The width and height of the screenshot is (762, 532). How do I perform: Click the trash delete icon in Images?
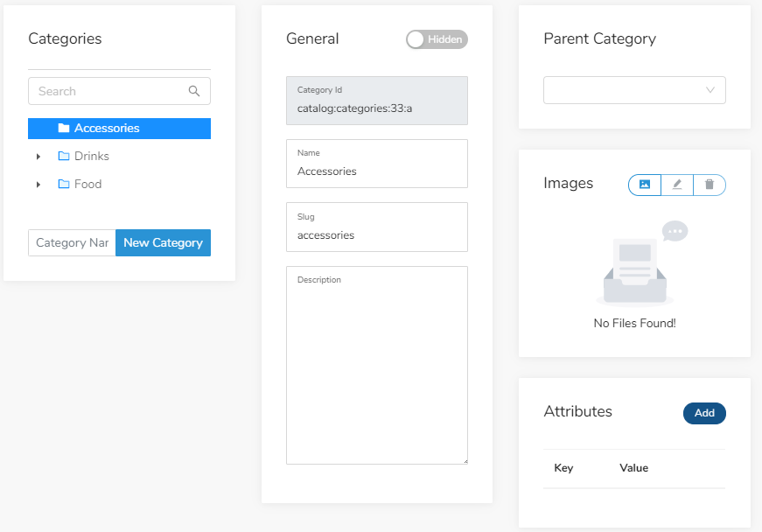point(710,184)
